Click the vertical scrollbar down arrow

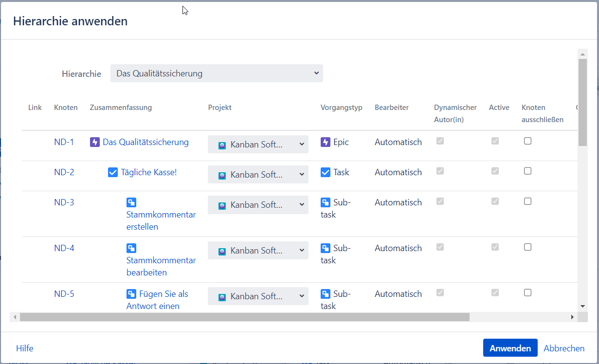click(x=582, y=306)
